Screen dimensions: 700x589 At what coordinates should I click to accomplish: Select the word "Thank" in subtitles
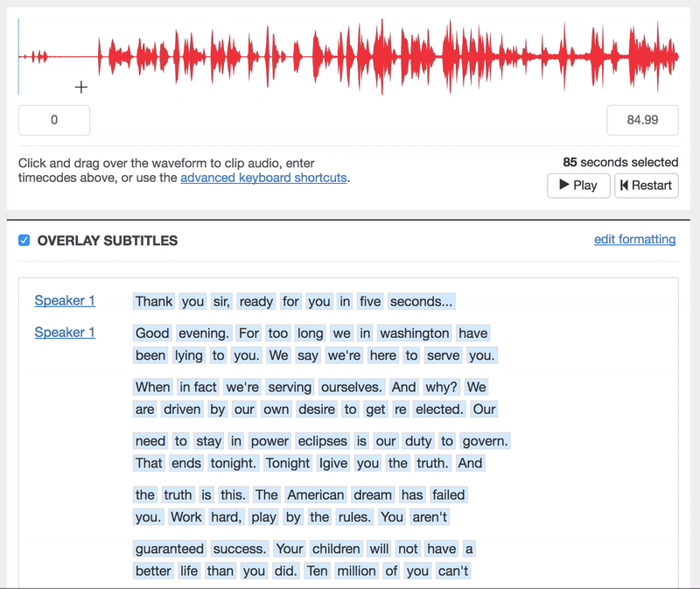154,301
